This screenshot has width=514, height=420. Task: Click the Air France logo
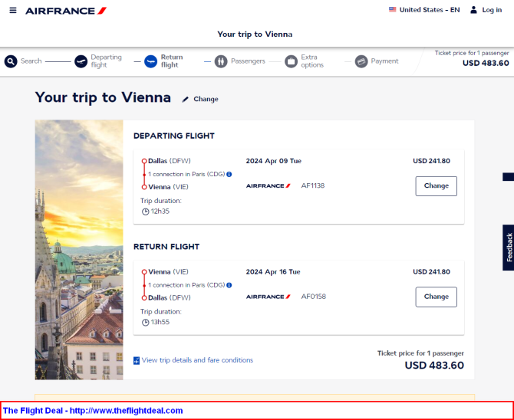pos(66,11)
